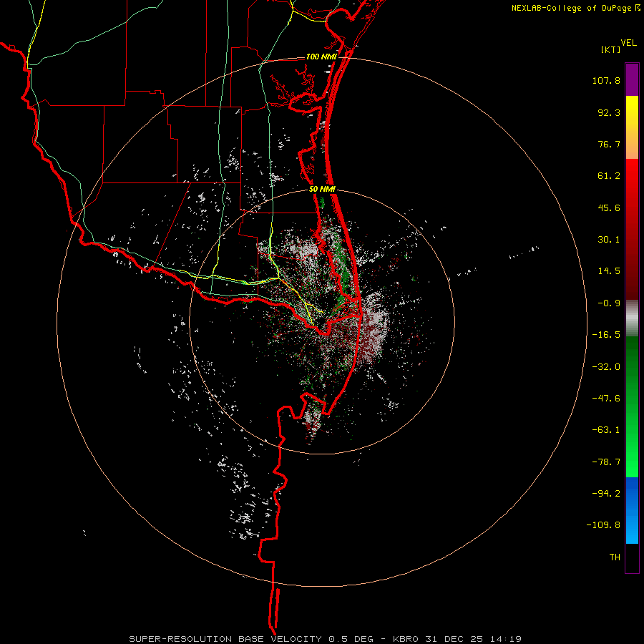Click the 14.5 value on velocity scale
Image resolution: width=644 pixels, height=644 pixels.
point(609,271)
